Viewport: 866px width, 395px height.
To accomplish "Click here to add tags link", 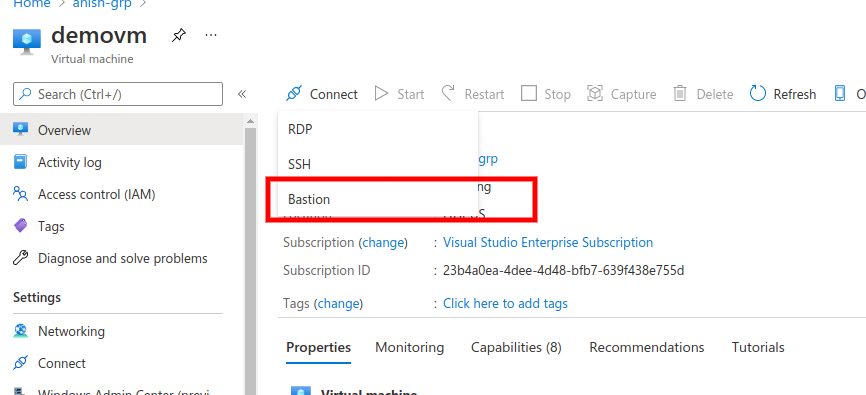I will click(x=505, y=303).
